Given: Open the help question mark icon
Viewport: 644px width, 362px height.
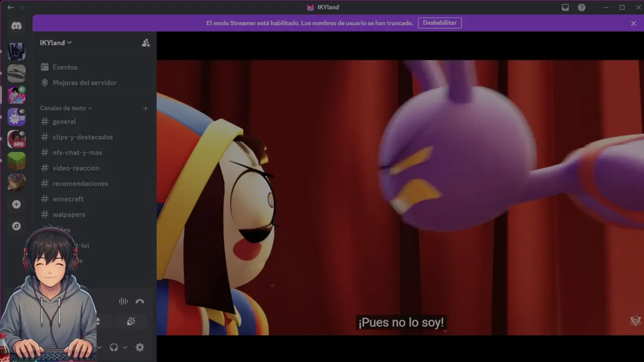Looking at the screenshot, I should 582,8.
